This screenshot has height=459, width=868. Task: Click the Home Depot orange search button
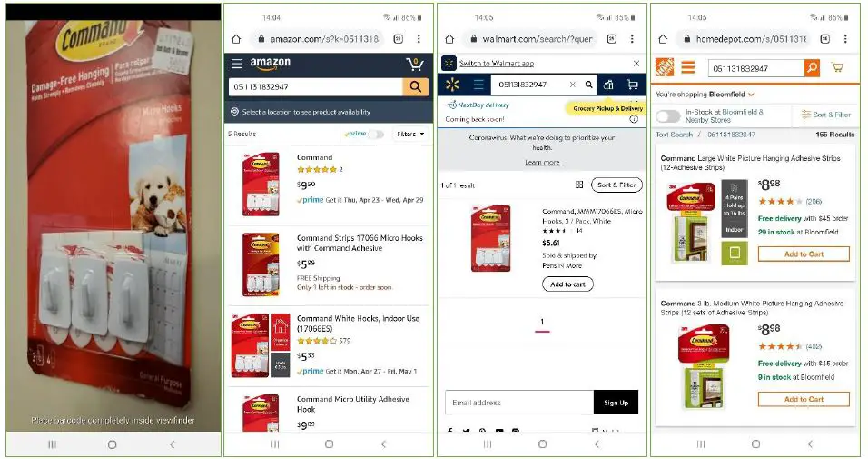click(x=812, y=67)
